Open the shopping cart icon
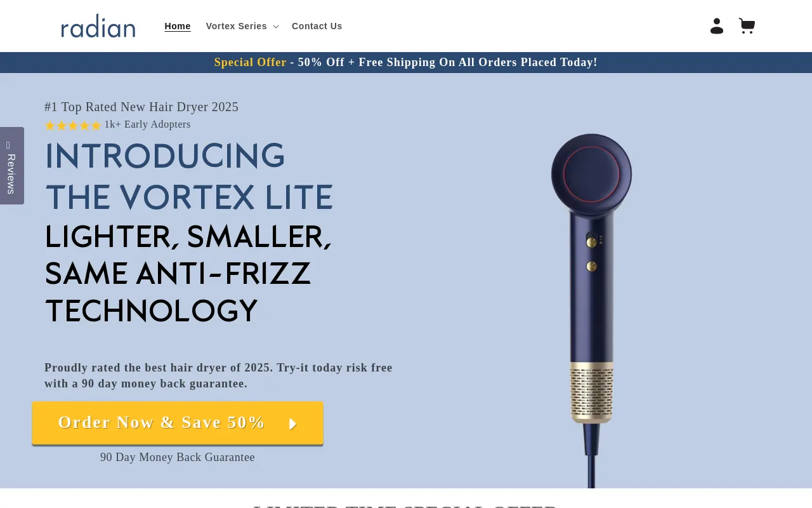Viewport: 812px width, 508px height. pyautogui.click(x=747, y=26)
